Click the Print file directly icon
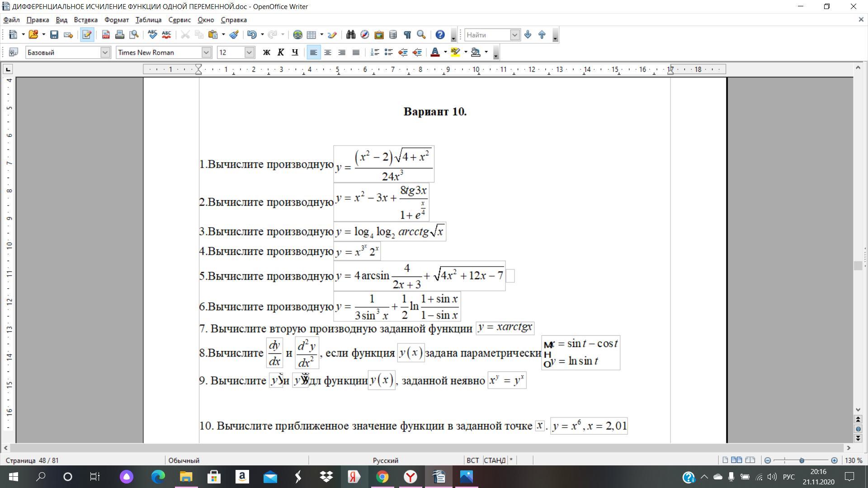The image size is (868, 488). 120,35
